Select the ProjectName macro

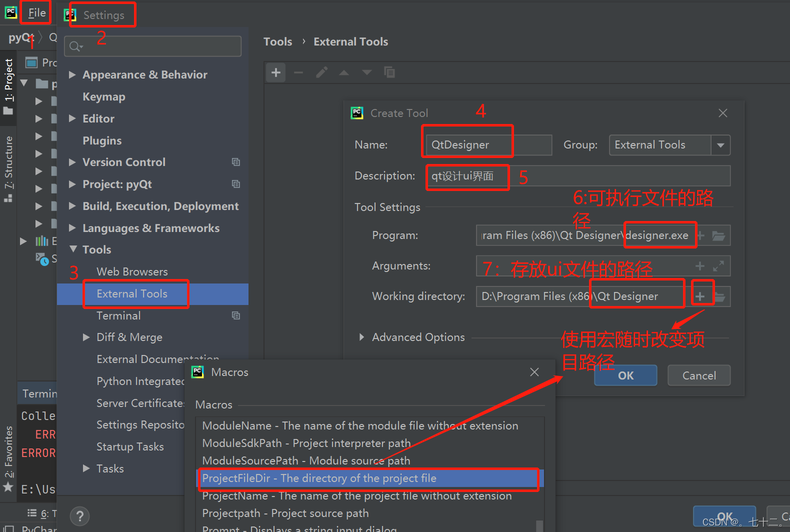tap(369, 496)
